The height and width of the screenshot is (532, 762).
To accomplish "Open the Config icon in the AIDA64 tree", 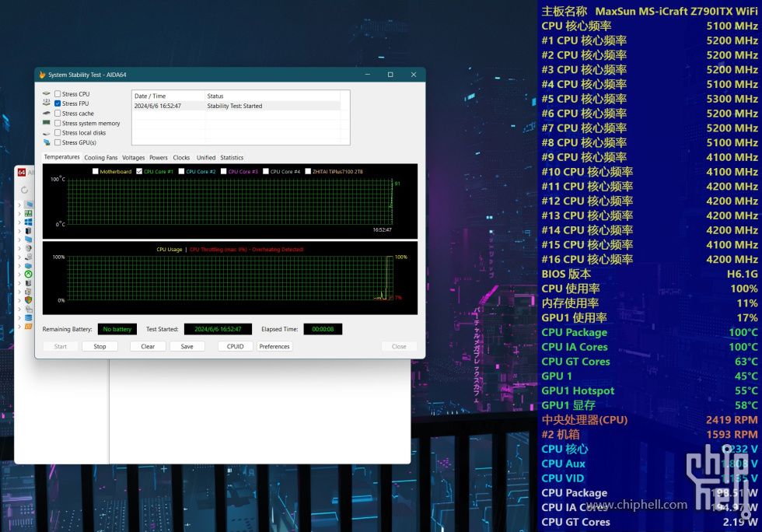I will (29, 309).
